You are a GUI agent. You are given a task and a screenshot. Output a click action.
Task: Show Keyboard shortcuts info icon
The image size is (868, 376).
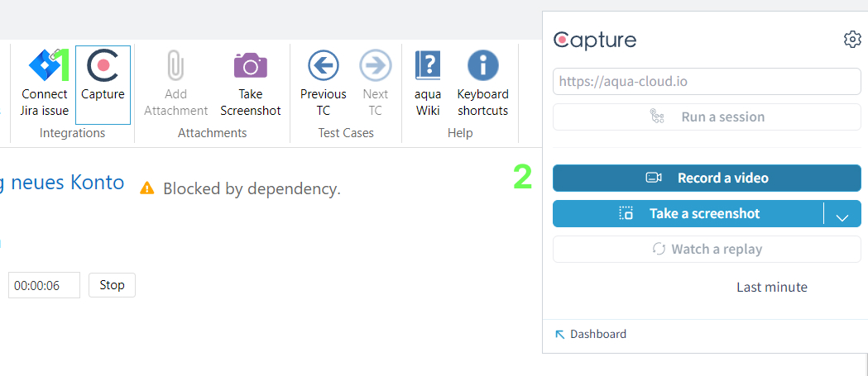(x=483, y=65)
